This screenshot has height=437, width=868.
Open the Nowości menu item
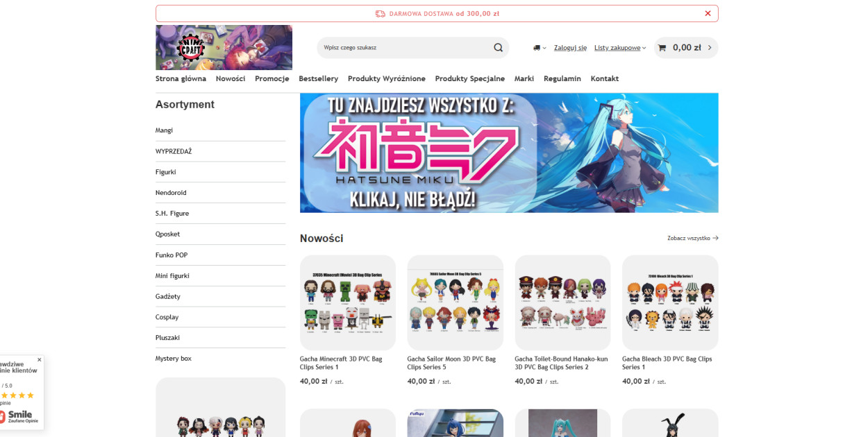[x=231, y=78]
